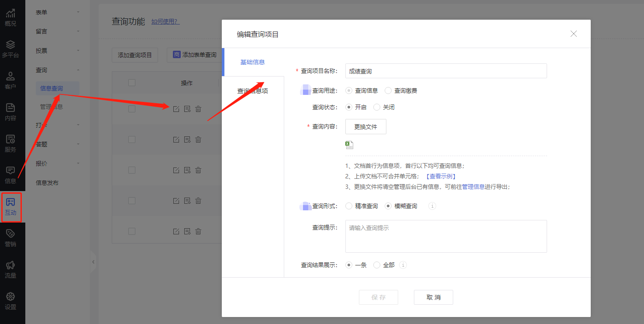Open the 如何使用? help link
The height and width of the screenshot is (324, 644).
point(165,21)
